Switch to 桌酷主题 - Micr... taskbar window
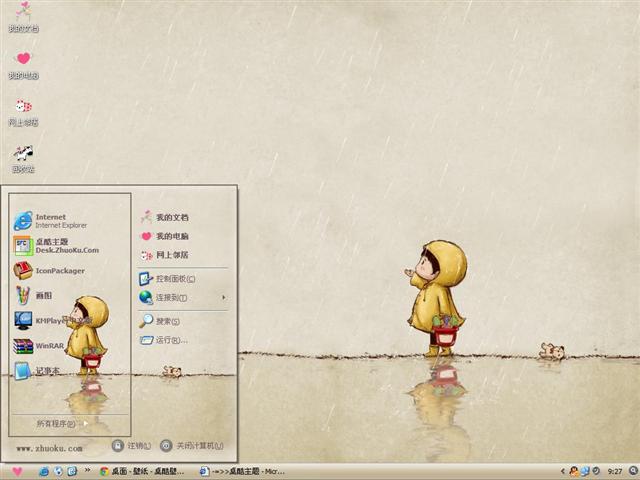 pos(242,472)
